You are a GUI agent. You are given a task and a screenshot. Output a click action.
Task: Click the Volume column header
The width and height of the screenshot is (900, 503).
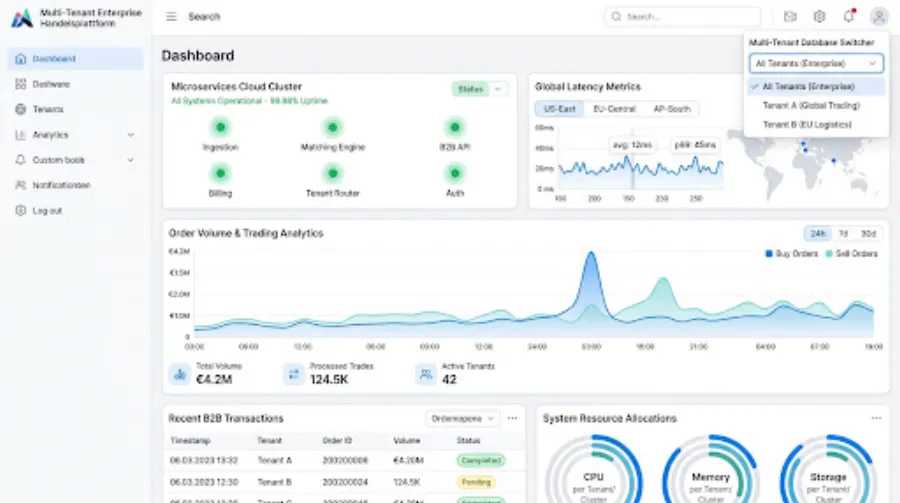tap(406, 441)
